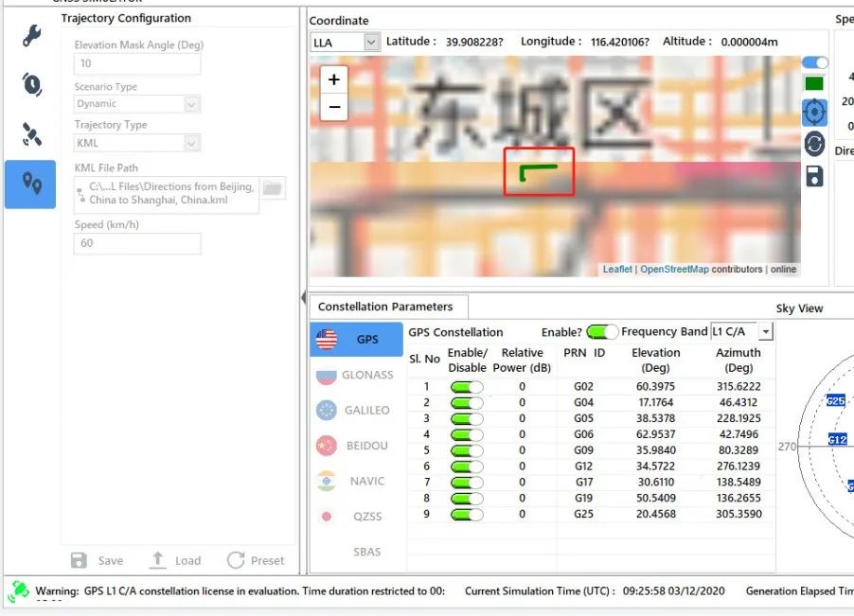Image resolution: width=854 pixels, height=616 pixels.
Task: Expand the Trajectory Type KML dropdown
Action: (189, 145)
